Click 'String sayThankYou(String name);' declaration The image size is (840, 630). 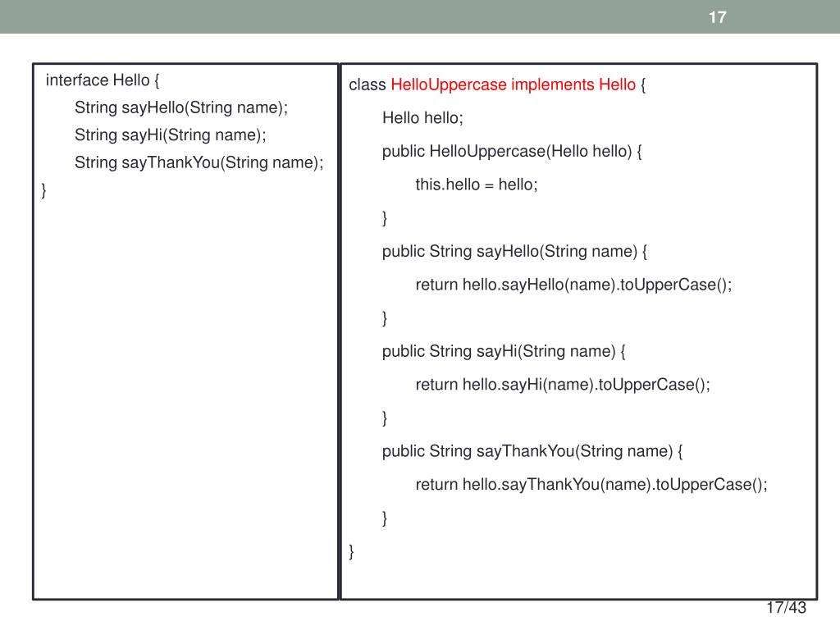point(199,162)
